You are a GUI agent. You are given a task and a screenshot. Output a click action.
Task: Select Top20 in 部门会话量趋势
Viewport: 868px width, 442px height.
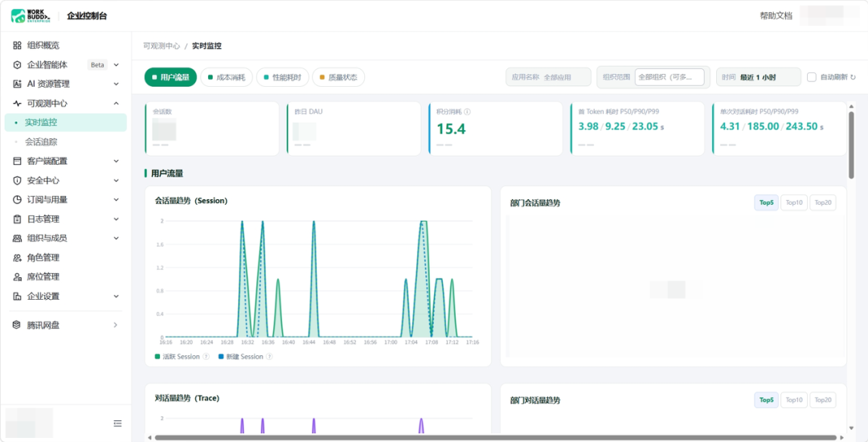pyautogui.click(x=823, y=203)
